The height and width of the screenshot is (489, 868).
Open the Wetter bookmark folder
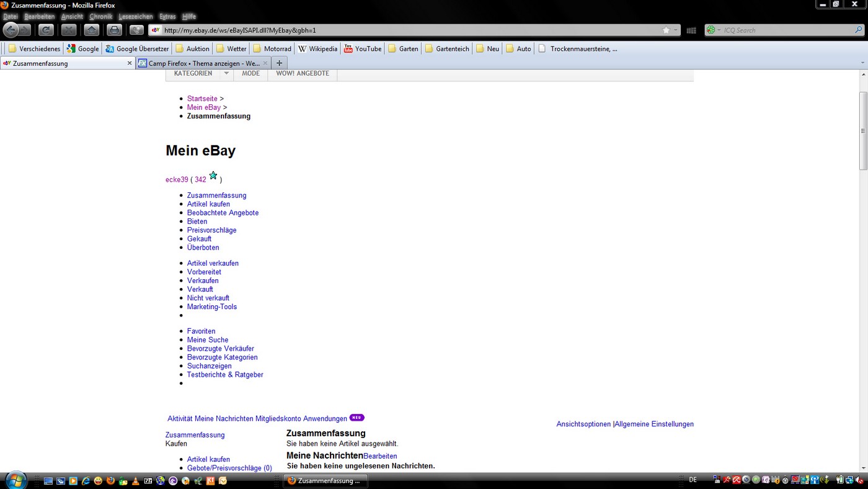(231, 48)
